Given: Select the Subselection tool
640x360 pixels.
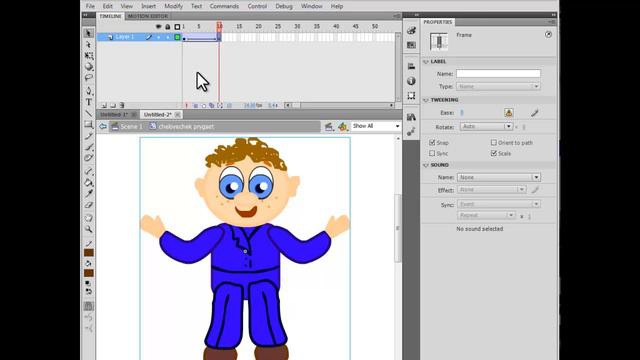Looking at the screenshot, I should point(89,44).
